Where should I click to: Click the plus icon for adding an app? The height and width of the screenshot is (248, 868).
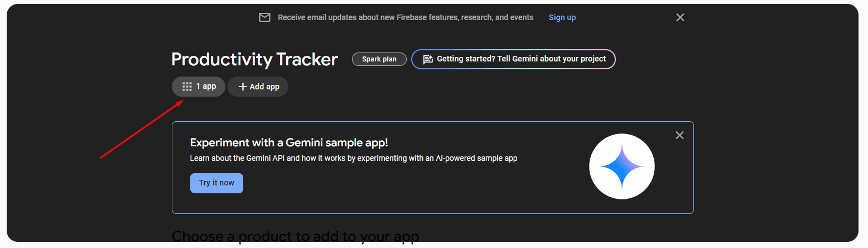click(x=243, y=87)
